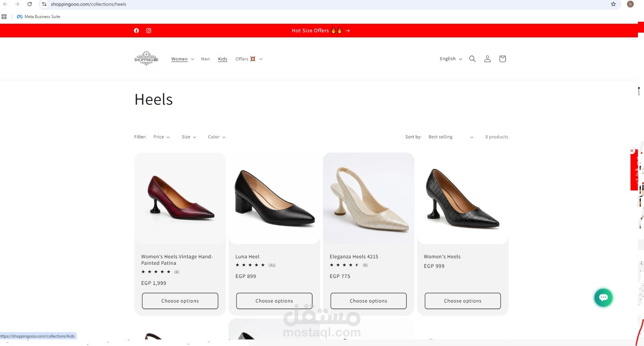Expand the Price filter
This screenshot has width=644, height=346.
[x=161, y=137]
